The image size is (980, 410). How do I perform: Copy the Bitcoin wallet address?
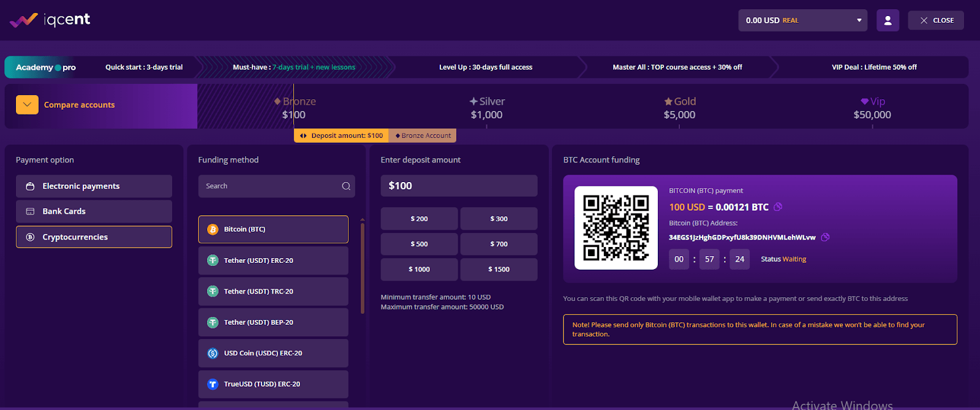pos(825,237)
